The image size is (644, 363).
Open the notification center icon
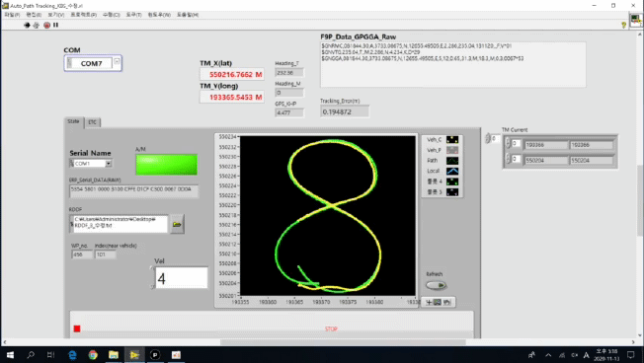[x=631, y=355]
